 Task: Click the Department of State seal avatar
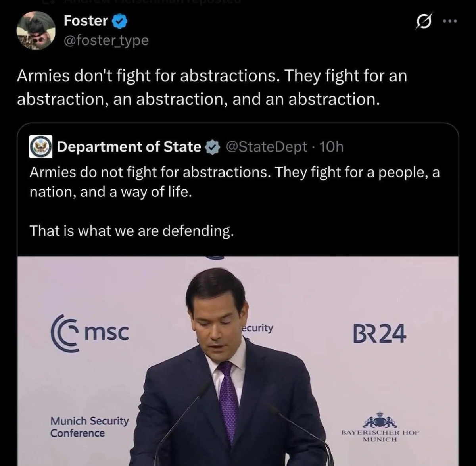tap(40, 146)
